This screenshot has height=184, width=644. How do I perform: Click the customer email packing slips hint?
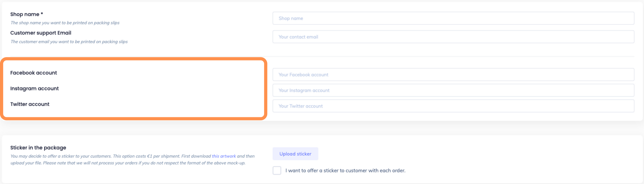tap(69, 42)
